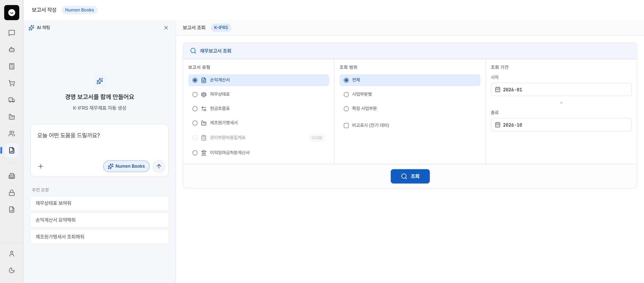Click the plus attach button in chat

pyautogui.click(x=41, y=166)
